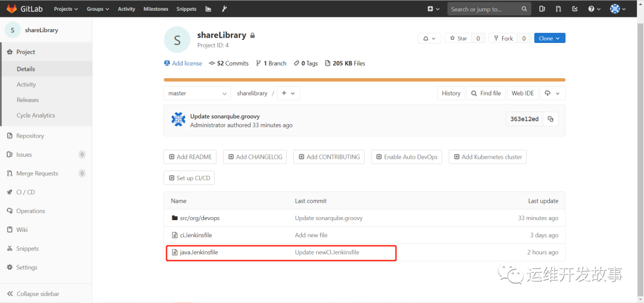Open the master branch selector
This screenshot has width=644, height=303.
point(197,93)
